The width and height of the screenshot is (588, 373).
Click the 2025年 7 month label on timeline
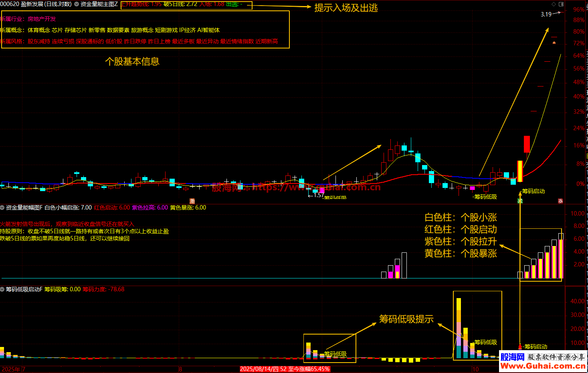pos(13,369)
